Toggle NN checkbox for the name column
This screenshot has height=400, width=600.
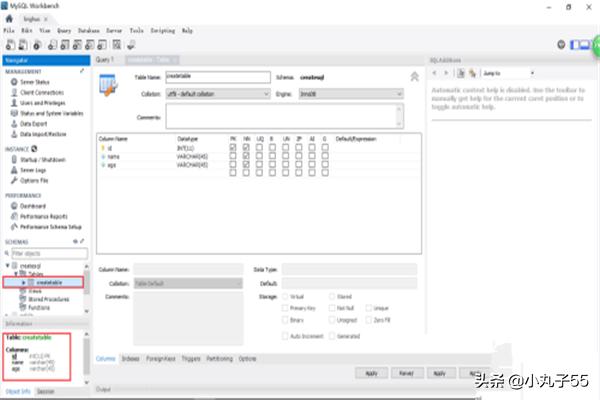tap(246, 156)
